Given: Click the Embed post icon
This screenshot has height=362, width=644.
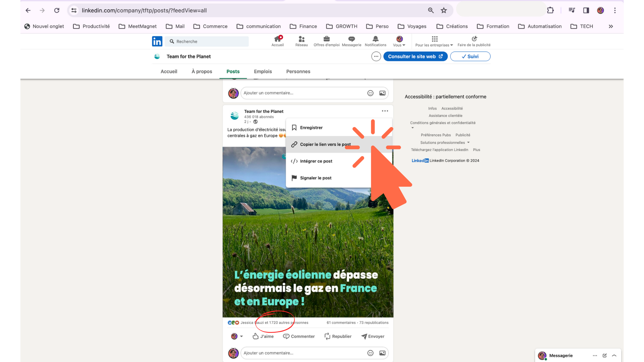Looking at the screenshot, I should [x=294, y=161].
